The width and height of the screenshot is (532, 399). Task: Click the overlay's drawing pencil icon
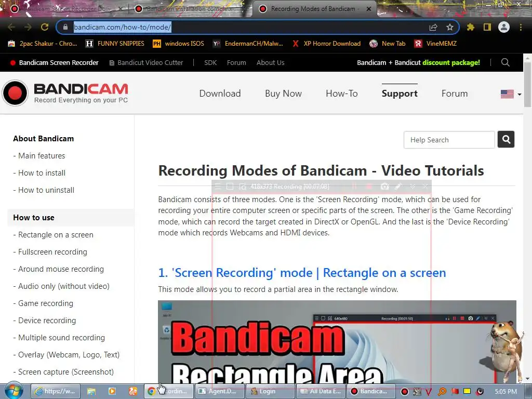(x=398, y=187)
